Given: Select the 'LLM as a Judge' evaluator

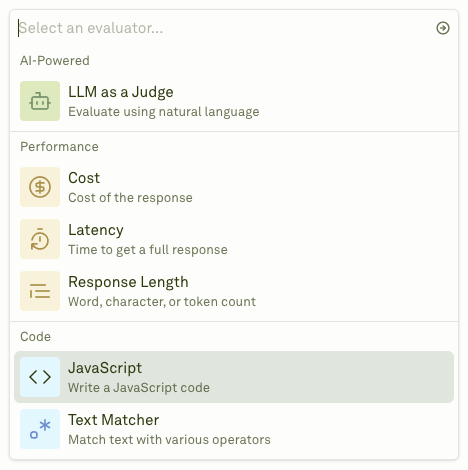Looking at the screenshot, I should (x=234, y=101).
